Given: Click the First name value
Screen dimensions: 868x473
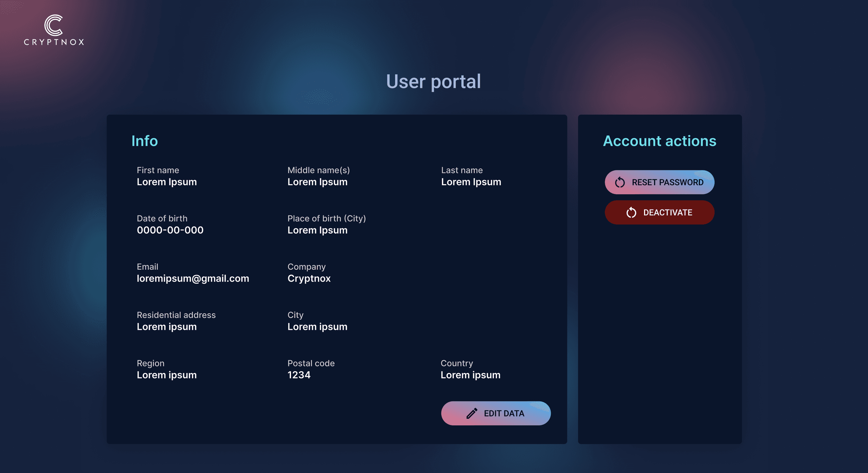Looking at the screenshot, I should [x=167, y=182].
